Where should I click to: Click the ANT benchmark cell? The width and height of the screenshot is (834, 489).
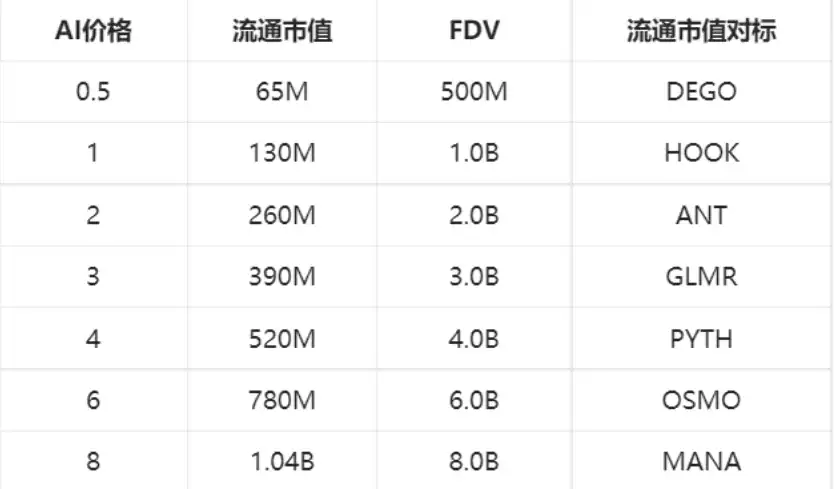coord(701,215)
